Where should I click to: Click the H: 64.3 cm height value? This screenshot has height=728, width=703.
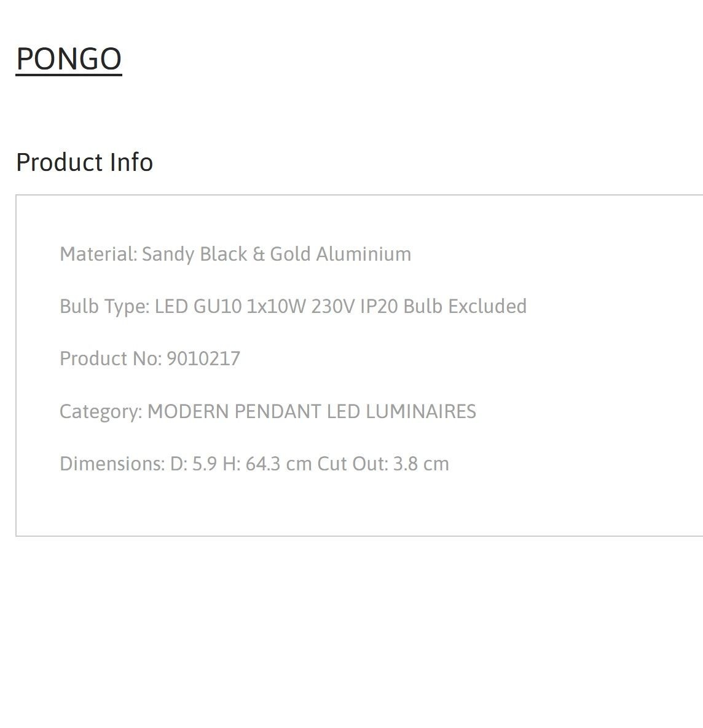pos(267,464)
